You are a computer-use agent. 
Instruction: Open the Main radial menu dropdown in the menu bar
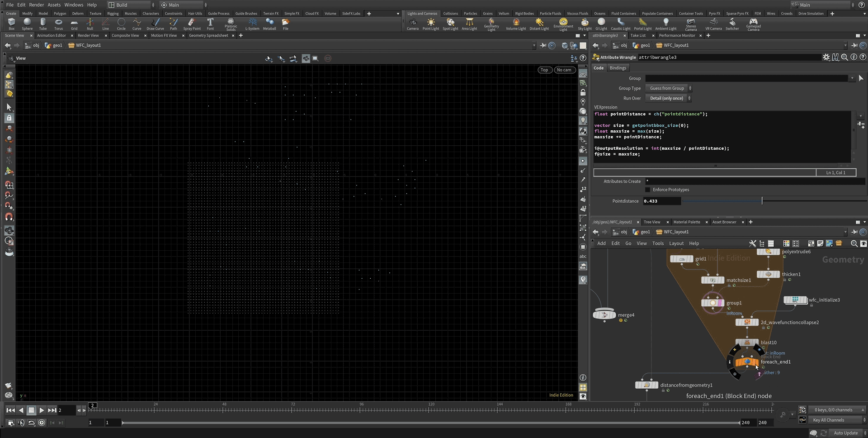pyautogui.click(x=184, y=5)
